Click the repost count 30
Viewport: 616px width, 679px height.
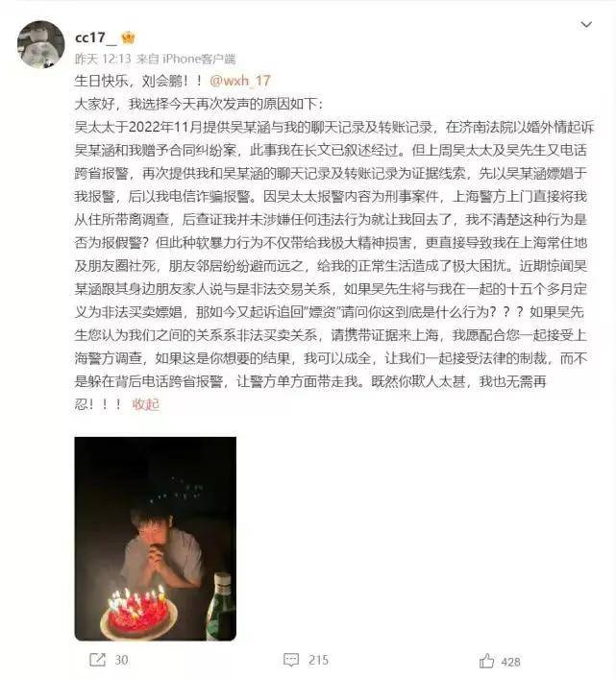[121, 660]
